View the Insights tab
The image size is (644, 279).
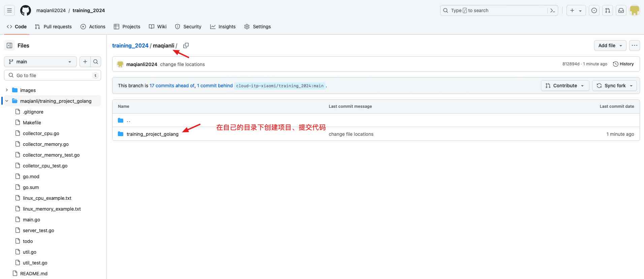pyautogui.click(x=223, y=27)
